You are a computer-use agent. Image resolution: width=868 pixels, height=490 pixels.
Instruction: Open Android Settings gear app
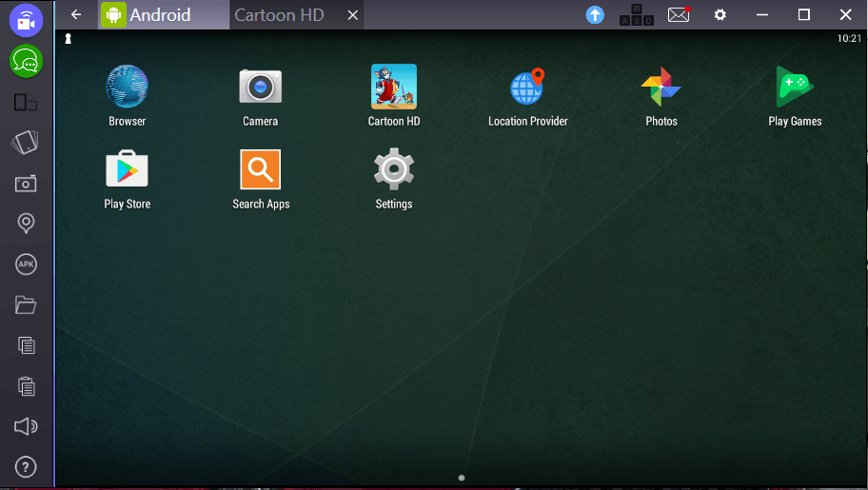point(393,170)
